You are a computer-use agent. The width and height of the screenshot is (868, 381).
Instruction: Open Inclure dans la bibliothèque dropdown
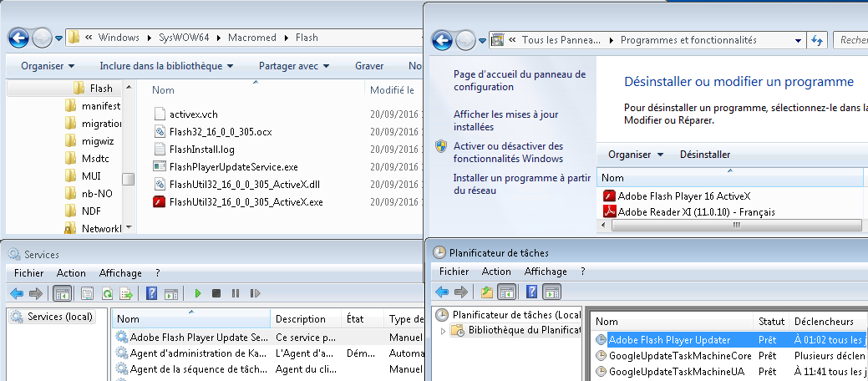click(166, 66)
